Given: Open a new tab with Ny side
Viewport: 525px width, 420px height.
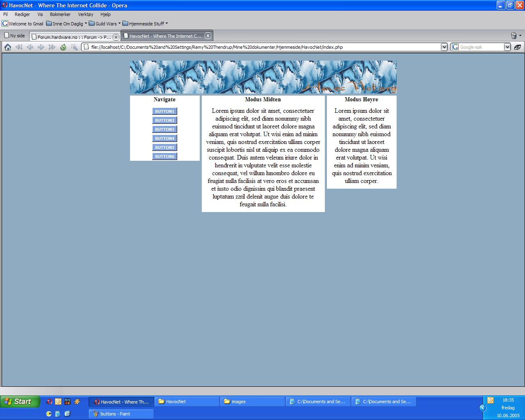Looking at the screenshot, I should click(x=15, y=36).
